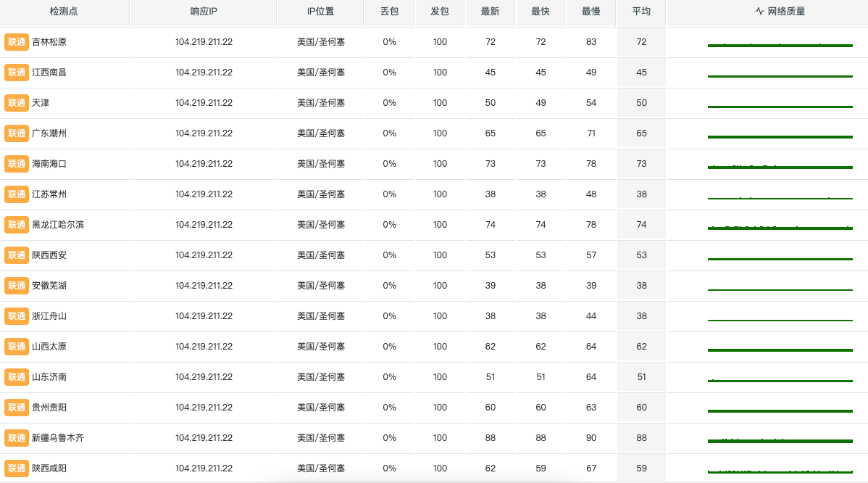Click the slowest value 44 for 浙江舟山
The width and height of the screenshot is (868, 483).
591,316
